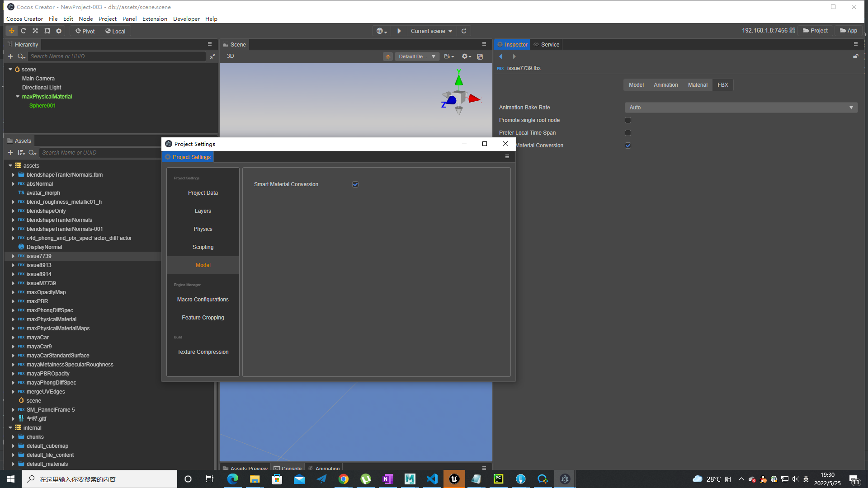Add a new node in Hierarchy
The height and width of the screenshot is (488, 868).
tap(10, 56)
